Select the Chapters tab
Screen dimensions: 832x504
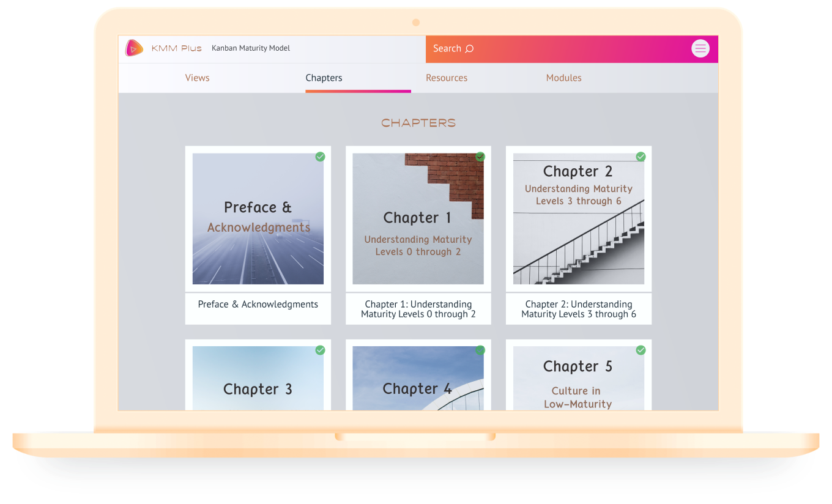click(x=324, y=78)
